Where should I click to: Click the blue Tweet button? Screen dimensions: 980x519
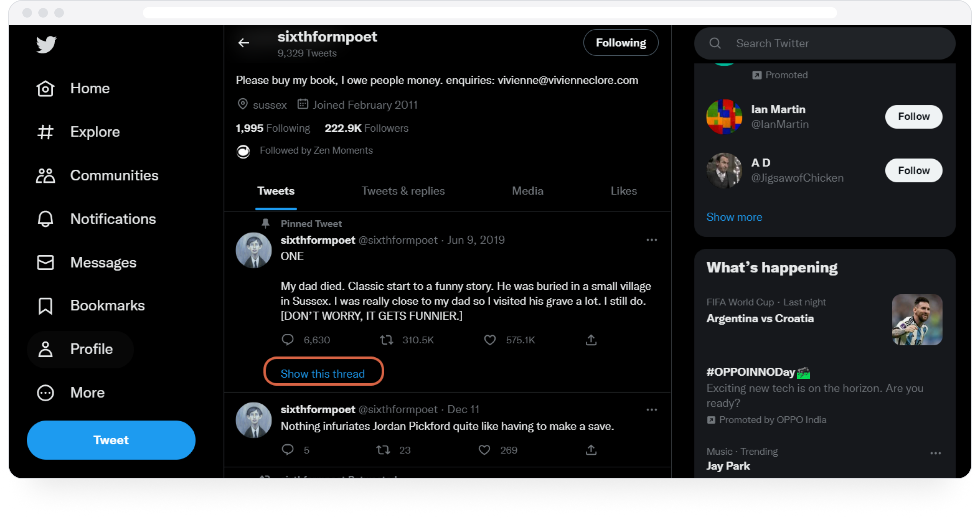coord(111,440)
